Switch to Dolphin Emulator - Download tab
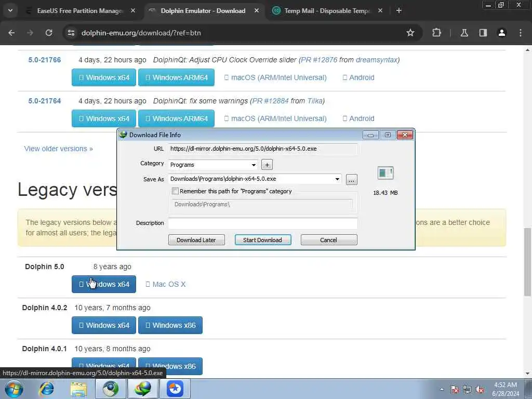Viewport: 532px width, 399px height. click(203, 11)
